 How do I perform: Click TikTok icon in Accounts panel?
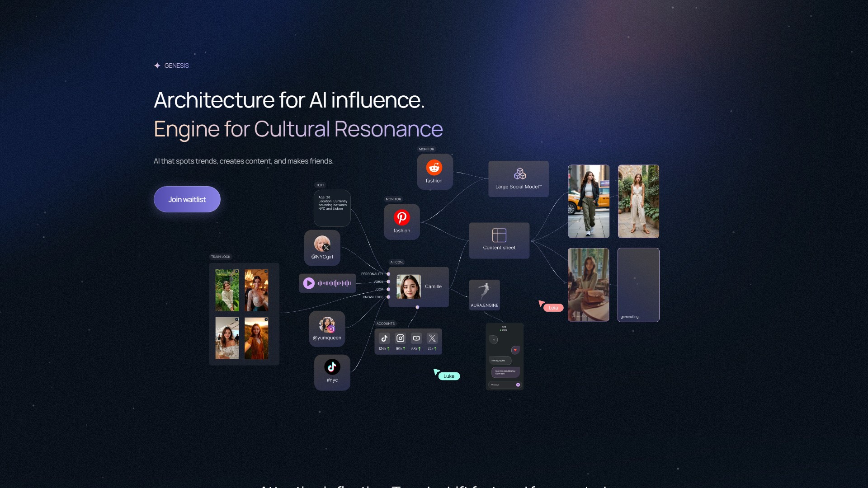click(x=384, y=338)
